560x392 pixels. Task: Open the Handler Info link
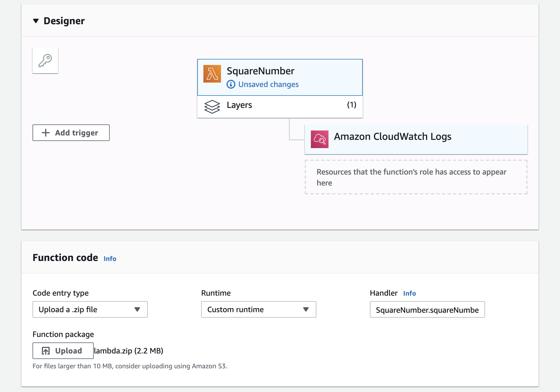pos(409,293)
